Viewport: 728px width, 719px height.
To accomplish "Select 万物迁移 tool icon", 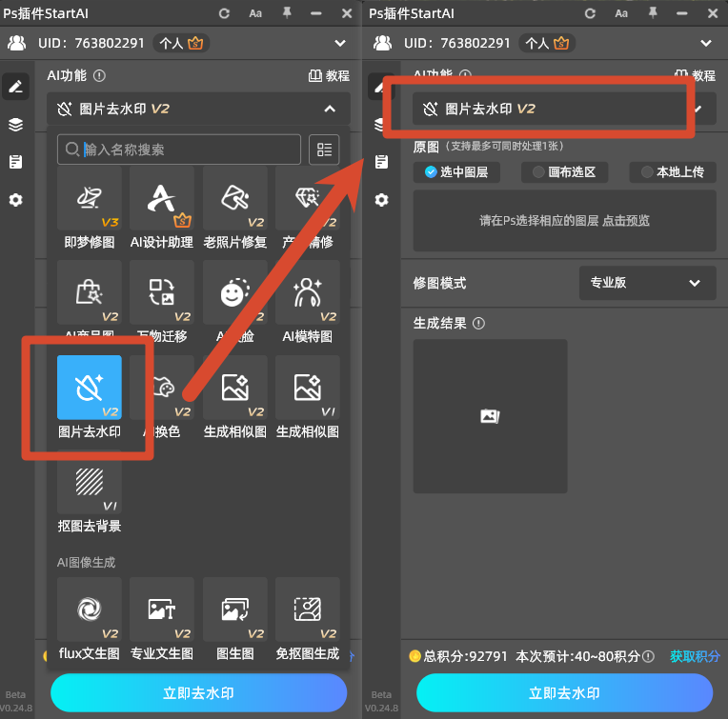I will [x=162, y=292].
